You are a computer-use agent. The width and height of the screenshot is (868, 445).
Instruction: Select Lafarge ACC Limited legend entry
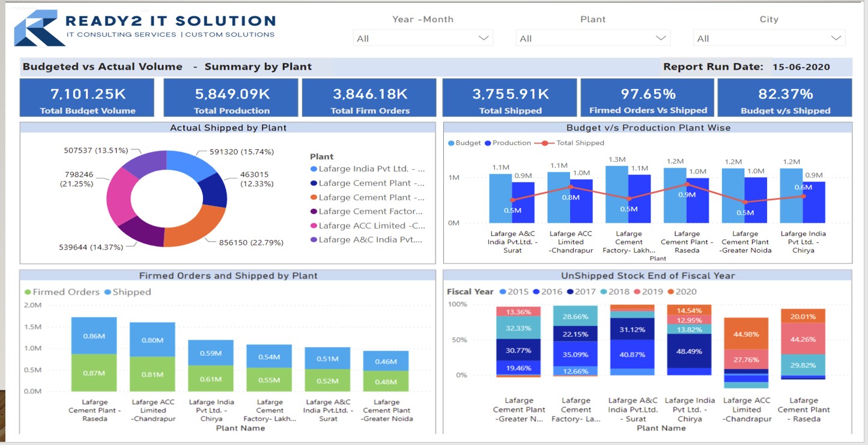pos(367,226)
